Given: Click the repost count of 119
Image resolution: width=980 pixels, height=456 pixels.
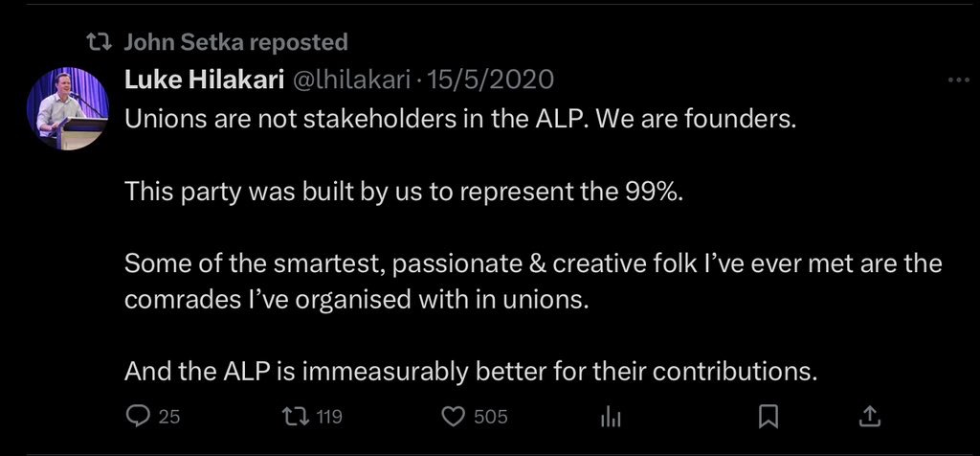Looking at the screenshot, I should click(328, 417).
